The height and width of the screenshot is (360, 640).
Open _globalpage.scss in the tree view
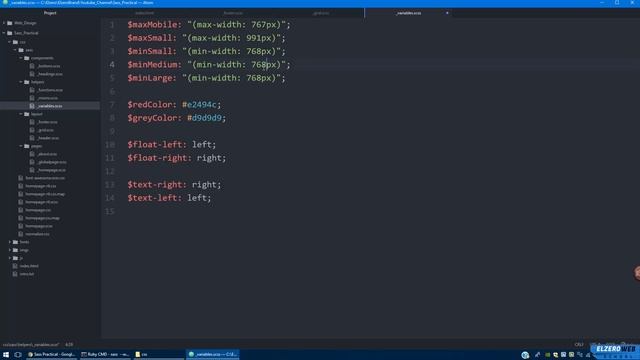click(52, 162)
